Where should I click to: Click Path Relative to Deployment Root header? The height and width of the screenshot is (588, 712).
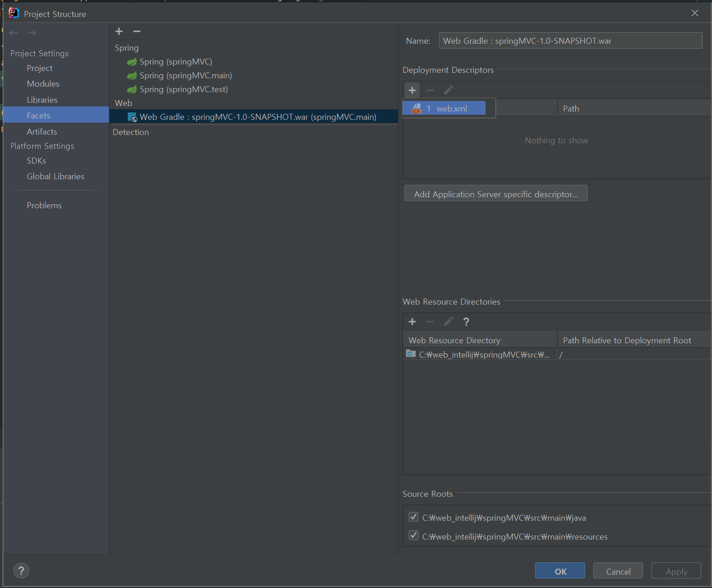tap(634, 340)
